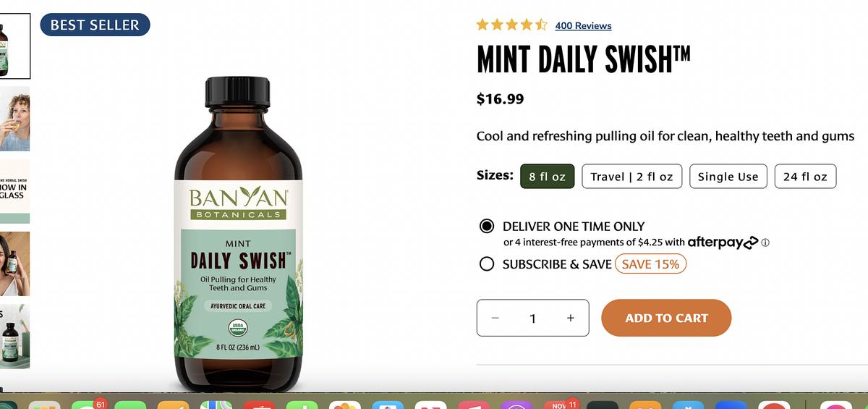Choose the 24 fl oz size
Viewport: 868px width, 409px height.
(805, 177)
